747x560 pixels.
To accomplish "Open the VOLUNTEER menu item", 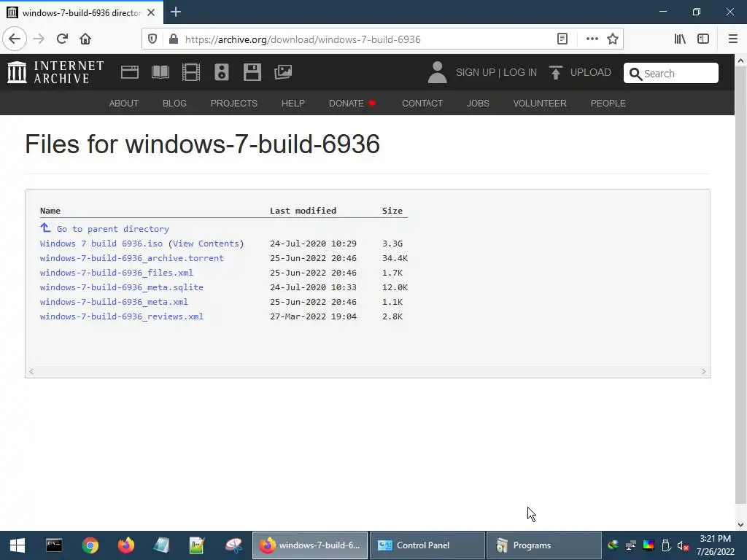I will (540, 104).
